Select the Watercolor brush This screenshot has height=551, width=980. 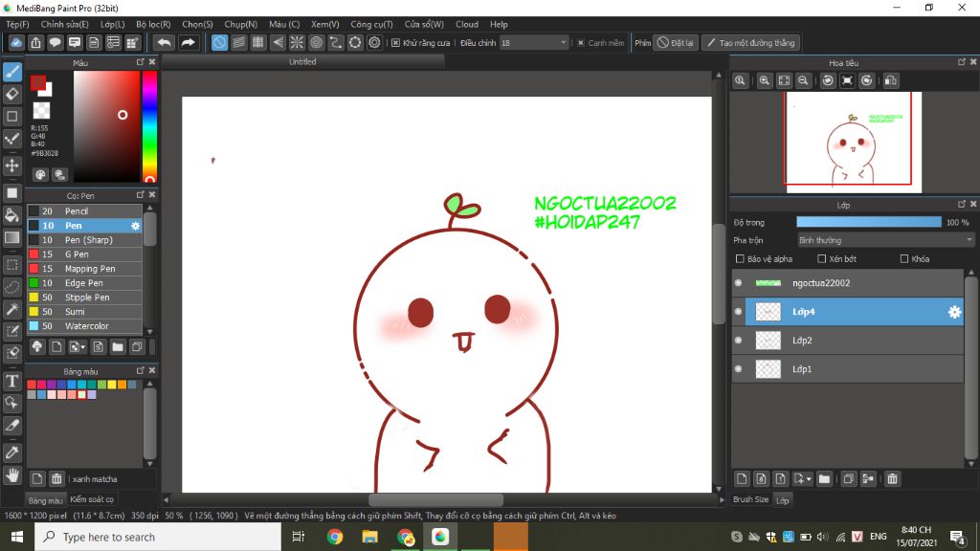coord(84,326)
